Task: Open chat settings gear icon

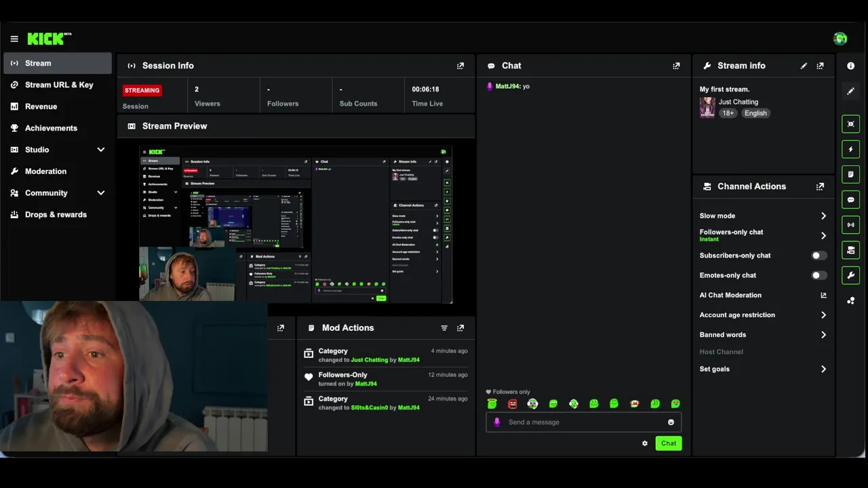Action: pyautogui.click(x=645, y=443)
